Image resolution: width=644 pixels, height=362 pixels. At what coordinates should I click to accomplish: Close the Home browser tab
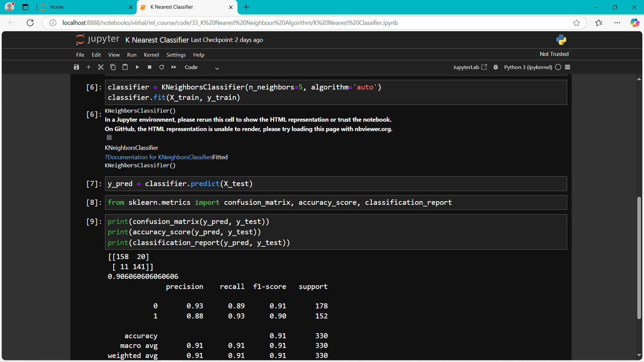[x=130, y=7]
